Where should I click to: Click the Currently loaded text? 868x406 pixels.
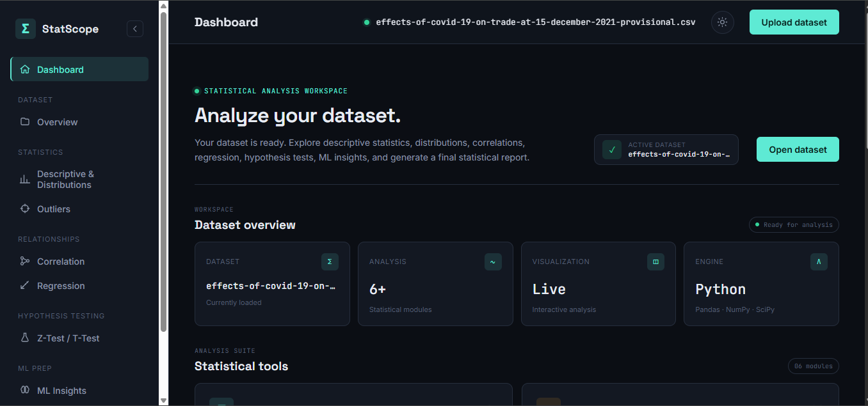pos(234,302)
